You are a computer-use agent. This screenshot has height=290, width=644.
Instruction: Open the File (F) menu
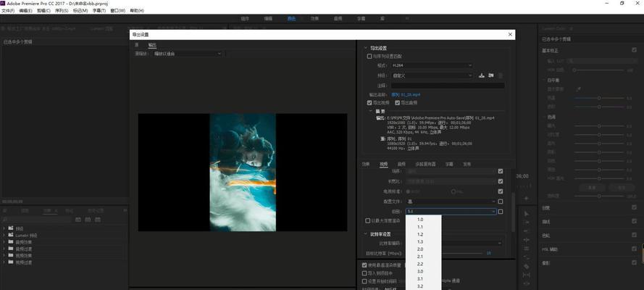pyautogui.click(x=8, y=11)
